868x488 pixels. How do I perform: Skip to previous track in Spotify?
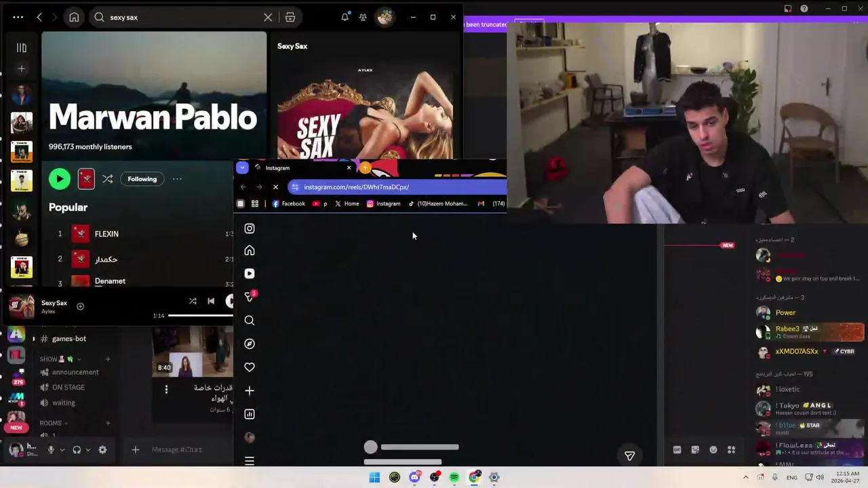click(x=211, y=301)
